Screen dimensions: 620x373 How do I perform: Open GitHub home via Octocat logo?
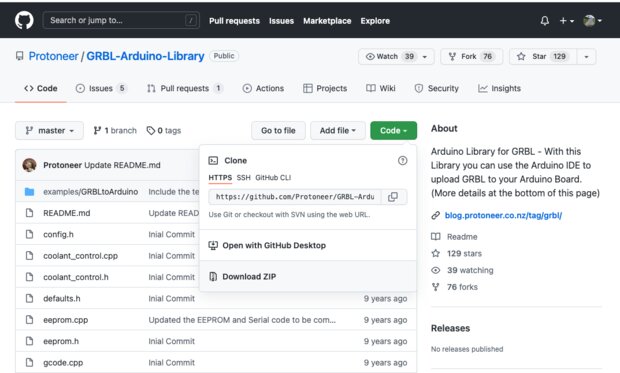[x=24, y=20]
